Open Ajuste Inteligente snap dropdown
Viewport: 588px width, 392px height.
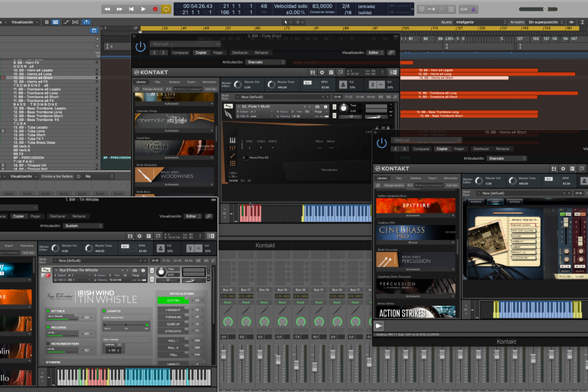pos(481,22)
